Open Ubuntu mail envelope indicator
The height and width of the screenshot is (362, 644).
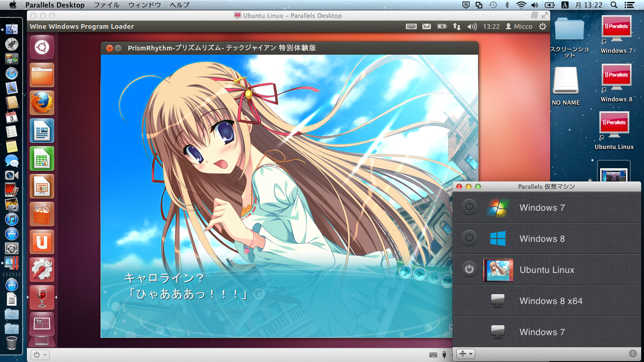(x=427, y=26)
